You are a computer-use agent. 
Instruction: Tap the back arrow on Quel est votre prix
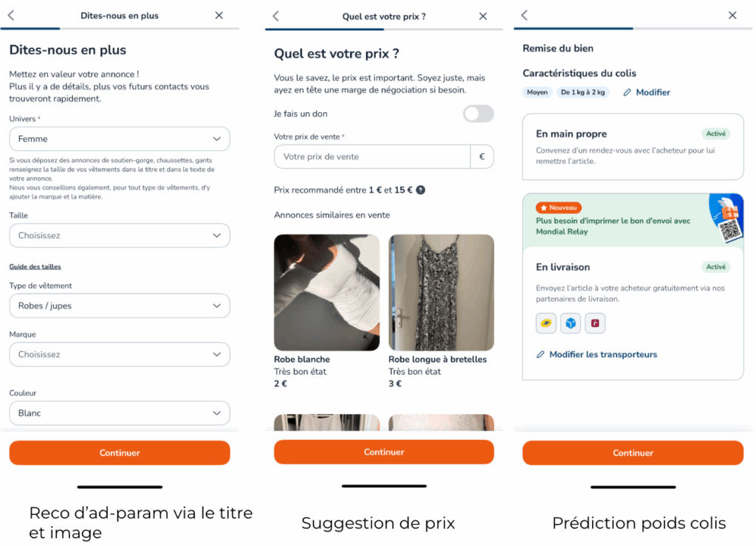click(x=276, y=15)
